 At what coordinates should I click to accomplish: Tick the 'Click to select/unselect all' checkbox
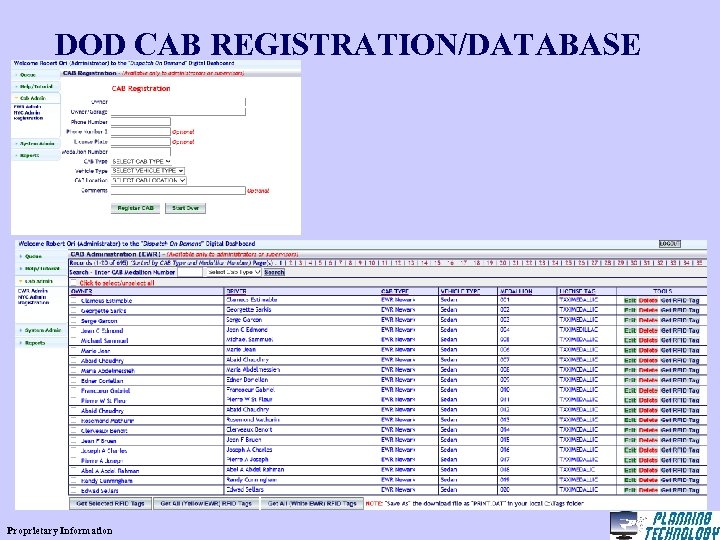point(73,283)
